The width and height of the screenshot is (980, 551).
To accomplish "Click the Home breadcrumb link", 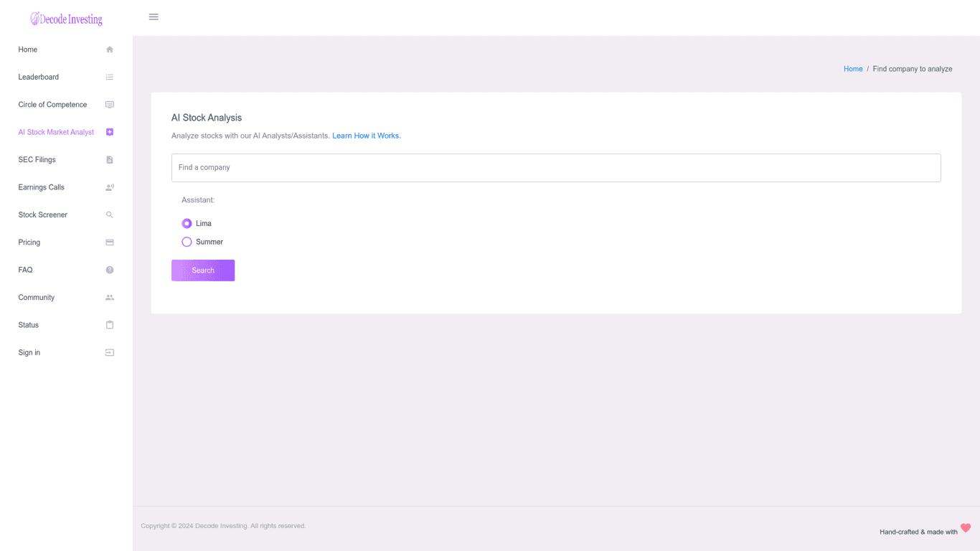I will [x=853, y=69].
